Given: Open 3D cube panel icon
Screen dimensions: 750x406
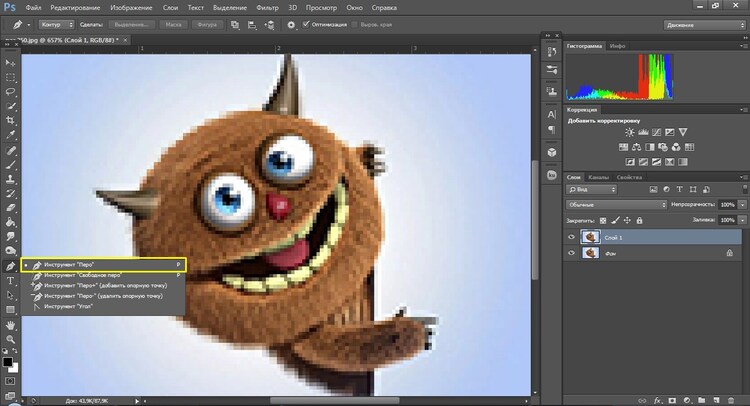Looking at the screenshot, I should click(551, 152).
